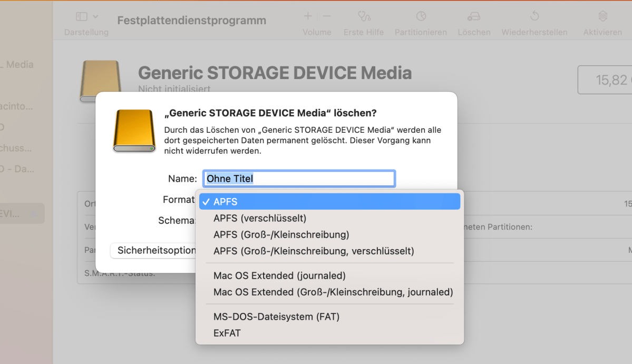Select sidebar item ending in chuss...
This screenshot has height=364, width=632.
[16, 148]
